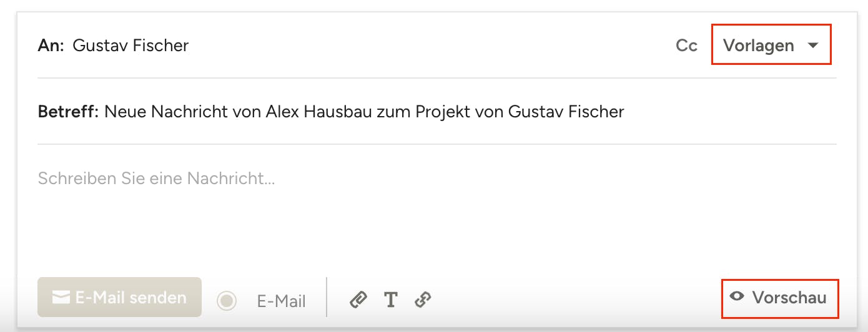Viewport: 868px width, 332px height.
Task: Select recipient Gustav Fischer in the An field
Action: pyautogui.click(x=131, y=46)
